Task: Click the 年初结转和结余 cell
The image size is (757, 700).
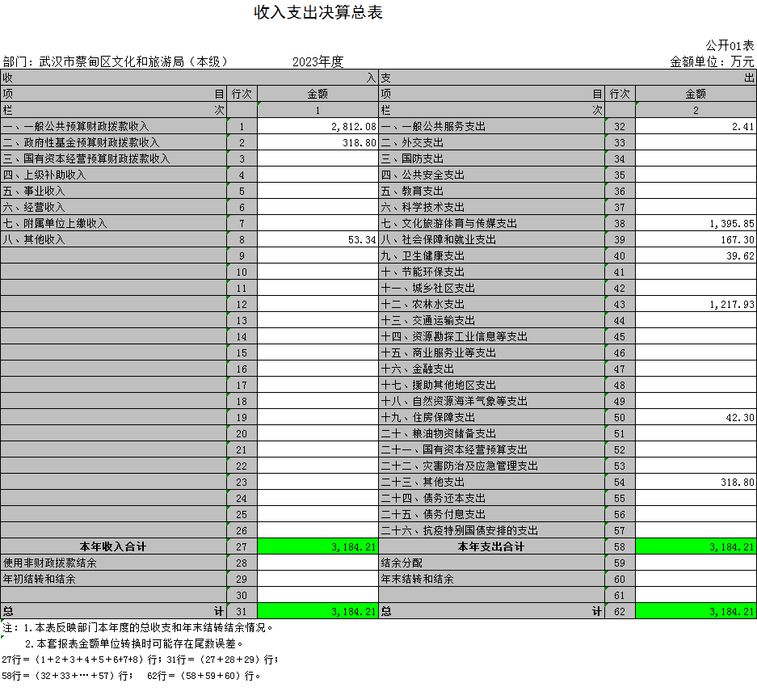Action: click(113, 580)
